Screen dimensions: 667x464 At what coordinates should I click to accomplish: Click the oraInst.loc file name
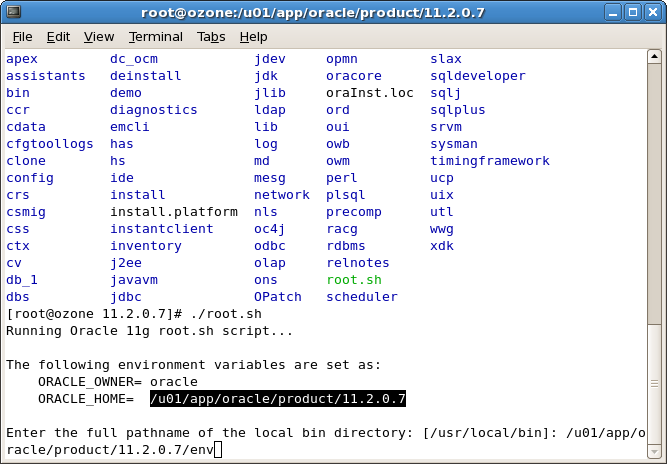pyautogui.click(x=370, y=93)
